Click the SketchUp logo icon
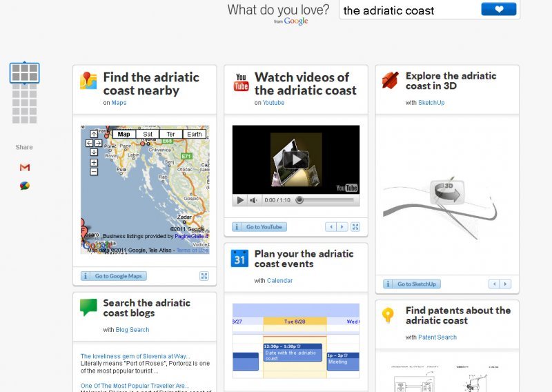 (390, 80)
